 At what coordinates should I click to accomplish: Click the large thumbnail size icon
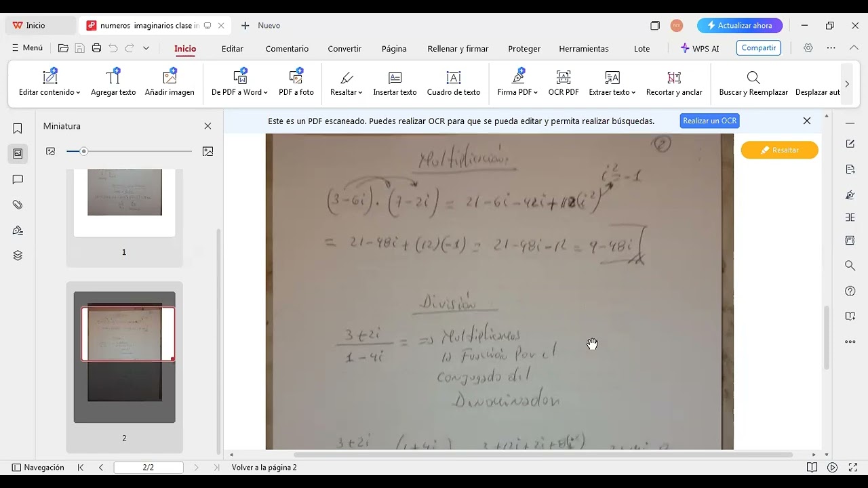[208, 151]
